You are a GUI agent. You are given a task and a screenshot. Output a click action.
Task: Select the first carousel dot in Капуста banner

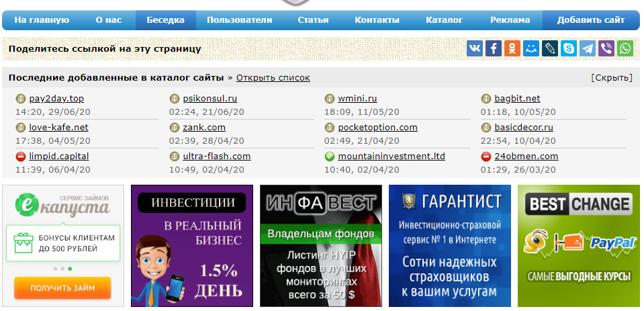point(54,269)
